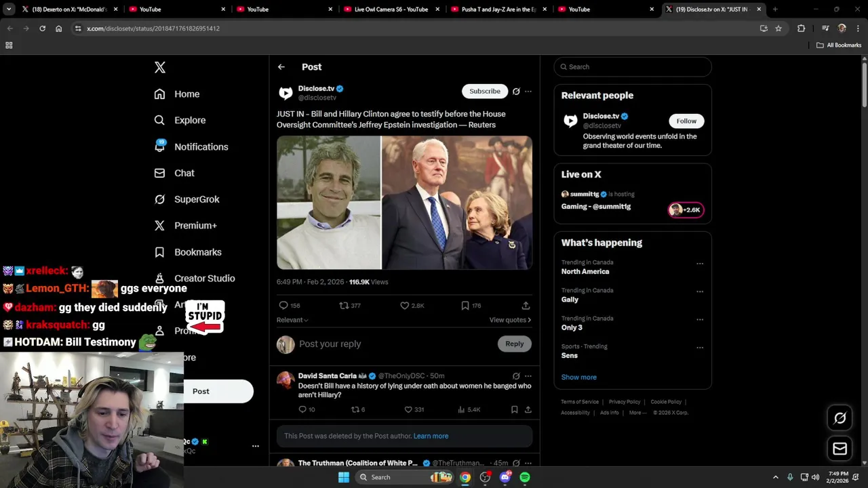Image resolution: width=868 pixels, height=488 pixels.
Task: Click the X logo in sidebar
Action: pos(160,67)
